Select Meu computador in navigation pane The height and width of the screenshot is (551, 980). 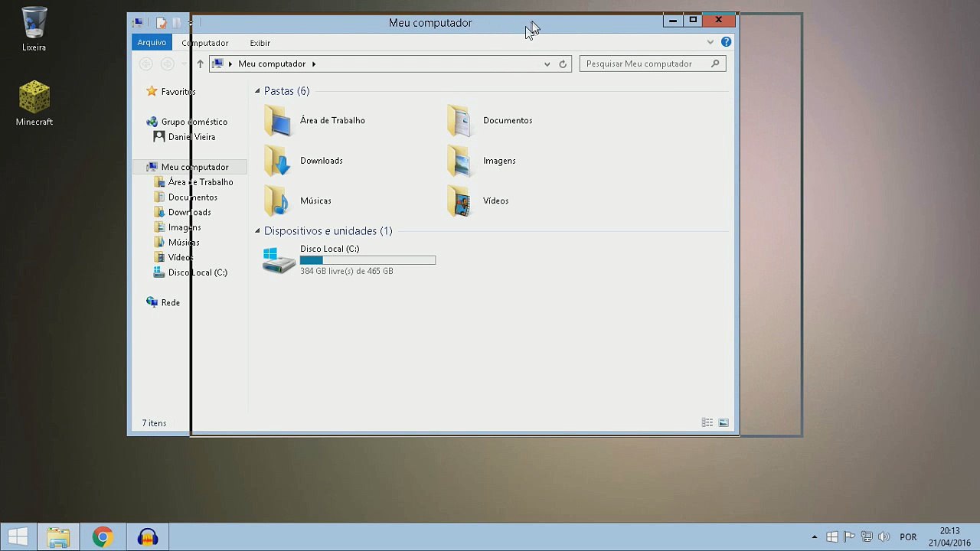pos(191,167)
